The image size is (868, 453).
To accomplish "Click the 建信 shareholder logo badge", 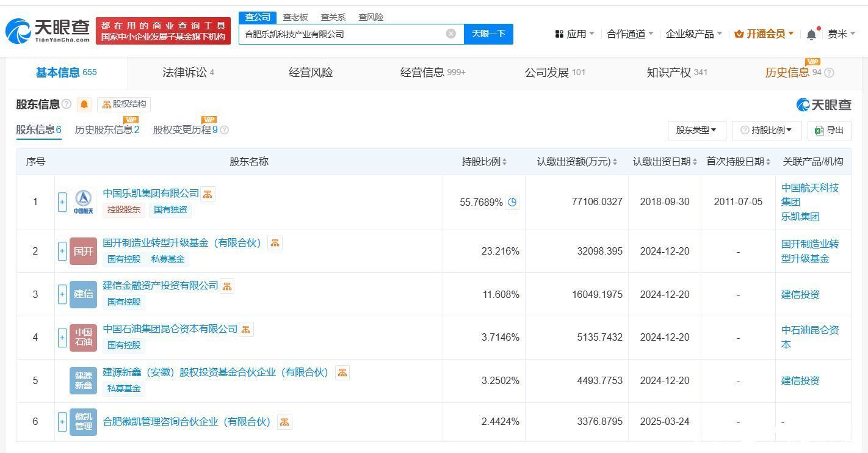I will 83,294.
